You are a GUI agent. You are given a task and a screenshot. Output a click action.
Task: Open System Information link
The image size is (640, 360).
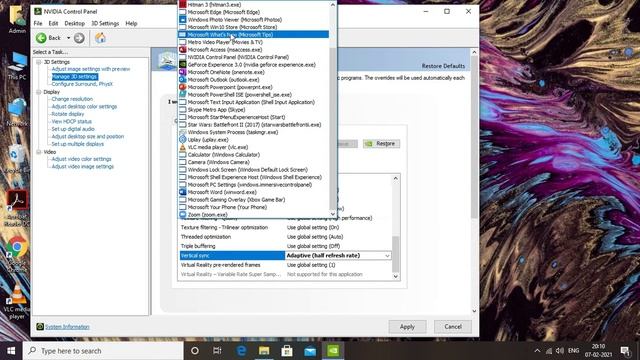coord(67,327)
